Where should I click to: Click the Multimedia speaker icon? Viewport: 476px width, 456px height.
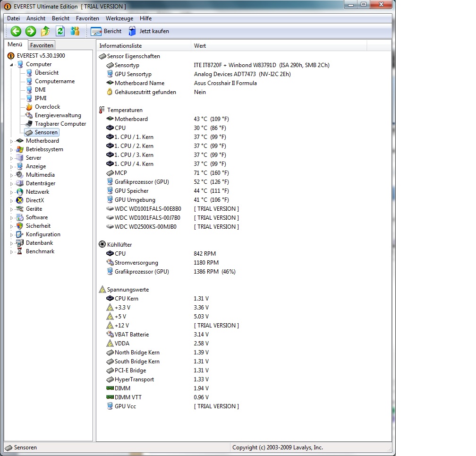pos(20,175)
